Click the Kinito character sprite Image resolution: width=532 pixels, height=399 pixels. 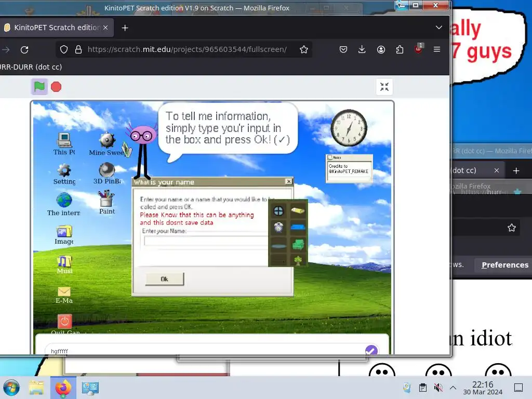coord(143,151)
